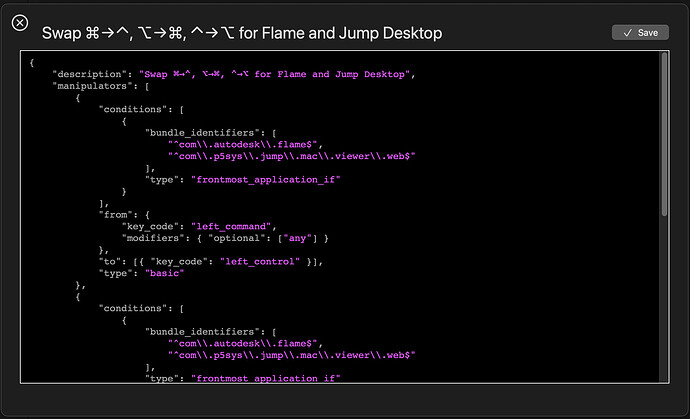Image resolution: width=690 pixels, height=419 pixels.
Task: Click the "description" key in the JSON
Action: click(x=89, y=74)
